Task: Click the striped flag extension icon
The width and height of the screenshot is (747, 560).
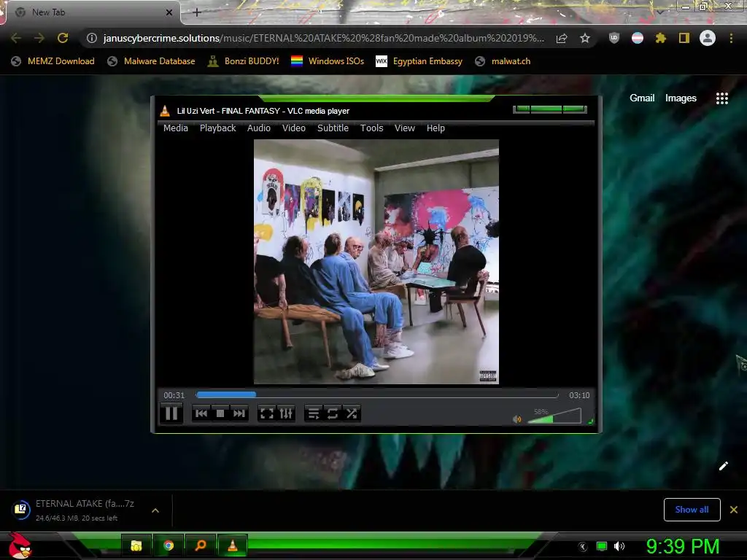Action: coord(638,38)
